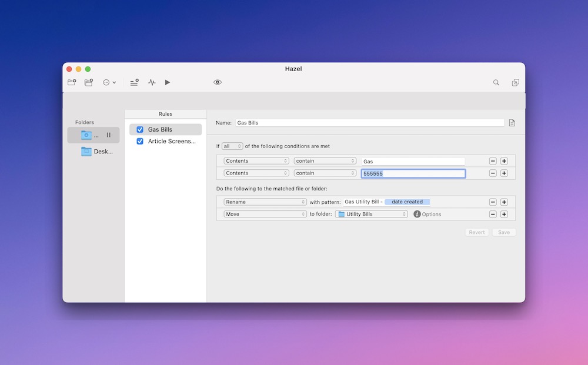Open Contents dropdown in the Gas condition row

pyautogui.click(x=256, y=161)
